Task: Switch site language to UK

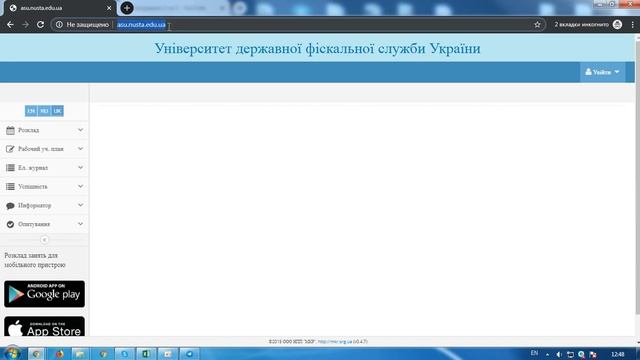Action: (57, 111)
